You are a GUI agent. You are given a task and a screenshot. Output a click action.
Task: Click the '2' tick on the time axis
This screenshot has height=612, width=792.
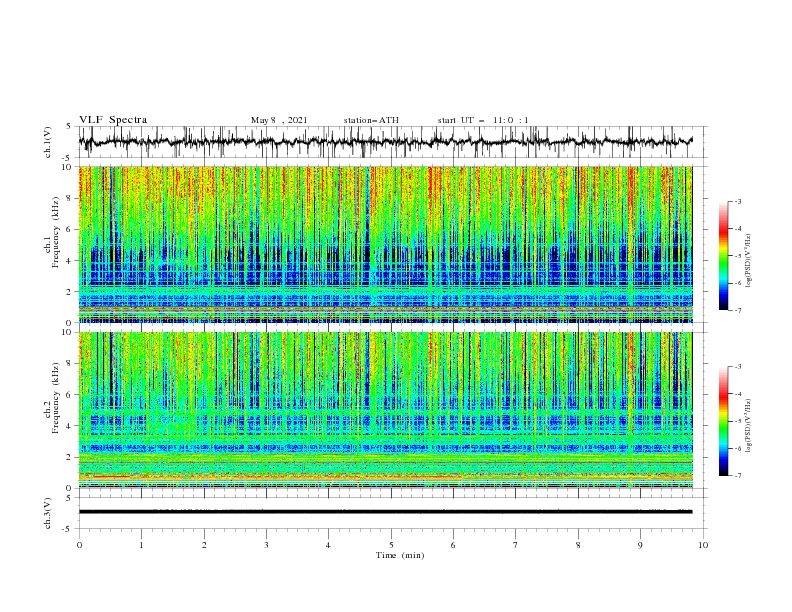coord(204,545)
